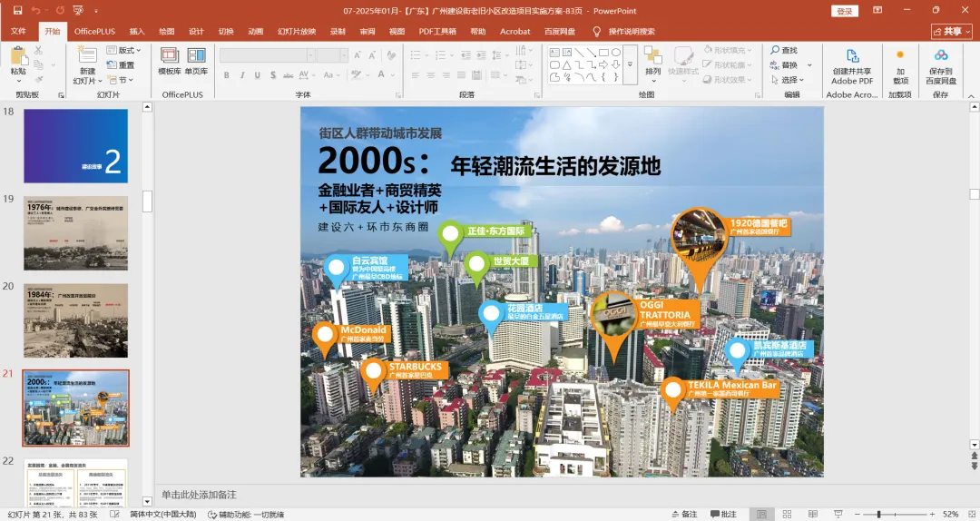Select the triangle shape in the shapes gallery

(x=567, y=64)
